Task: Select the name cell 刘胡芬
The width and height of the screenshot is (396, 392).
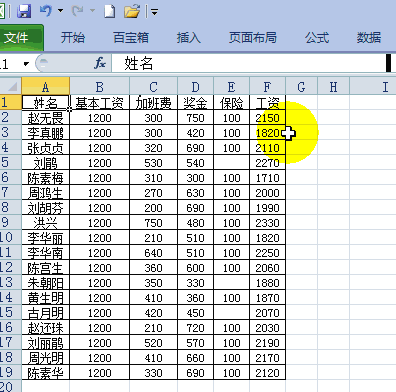Action: tap(46, 207)
